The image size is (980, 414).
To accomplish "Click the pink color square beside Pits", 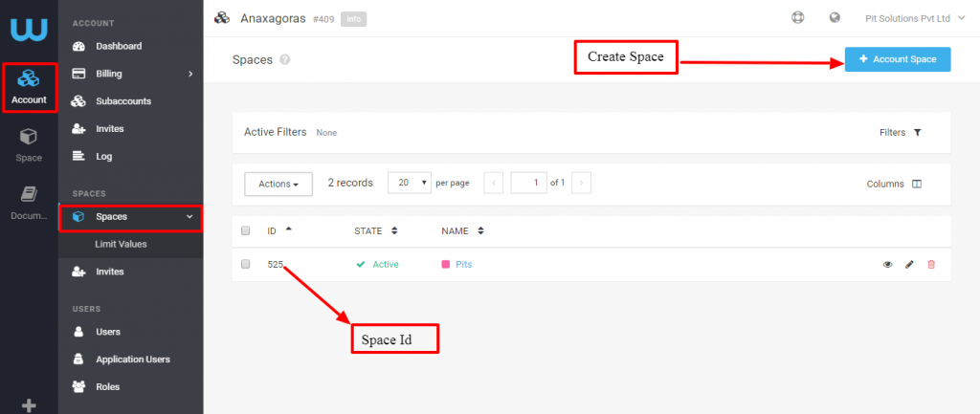I will pyautogui.click(x=446, y=265).
